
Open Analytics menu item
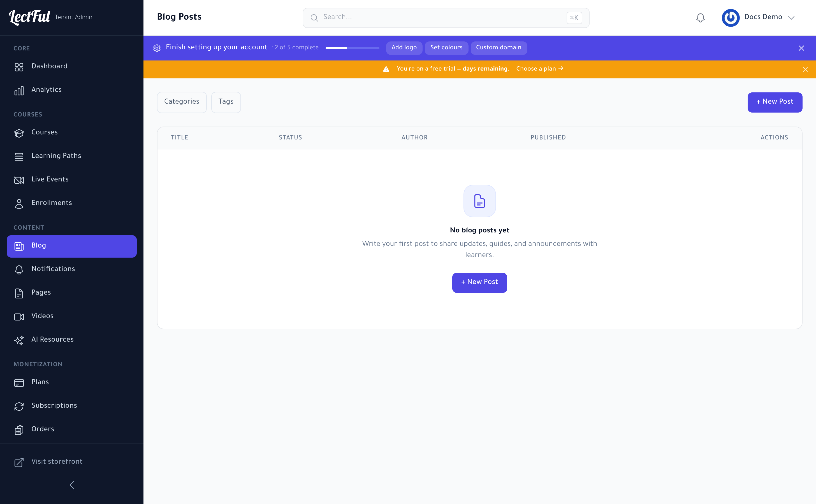point(72,91)
